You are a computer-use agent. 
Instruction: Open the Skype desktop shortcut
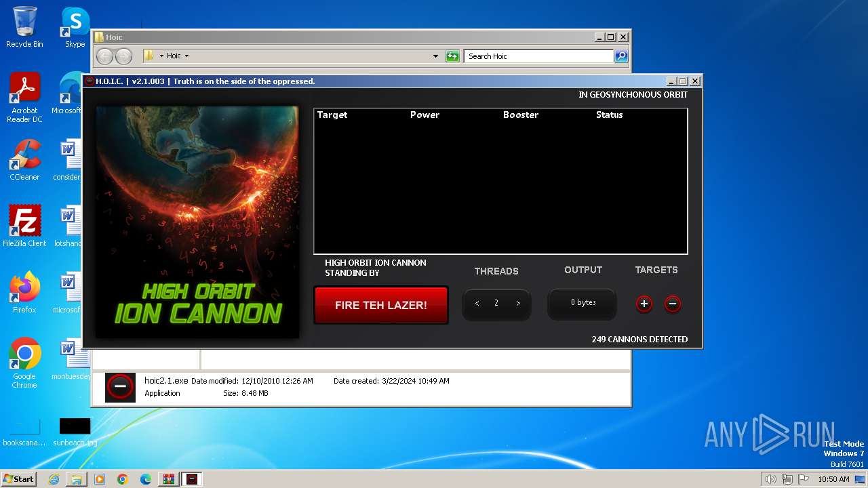(x=75, y=28)
